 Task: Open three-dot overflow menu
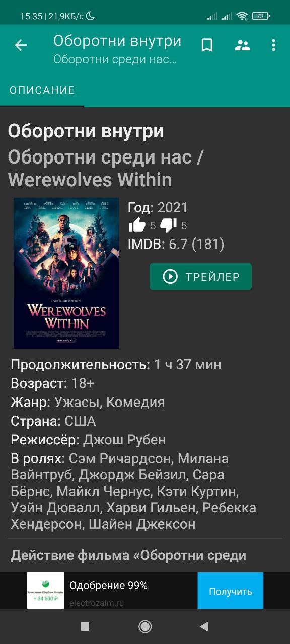pos(273,45)
